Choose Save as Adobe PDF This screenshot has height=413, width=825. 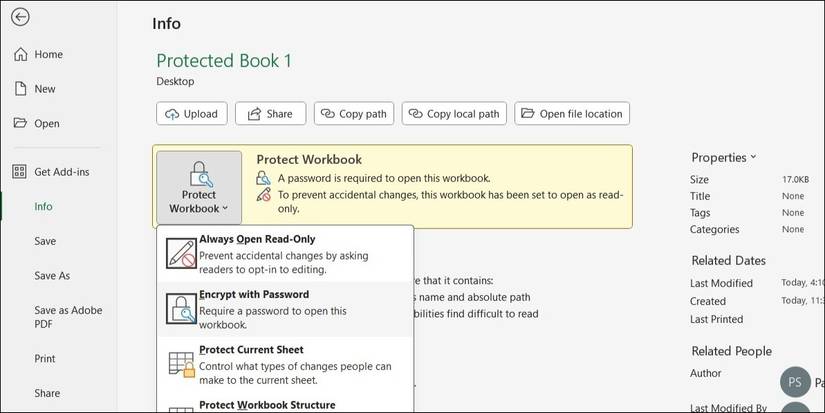(x=68, y=317)
